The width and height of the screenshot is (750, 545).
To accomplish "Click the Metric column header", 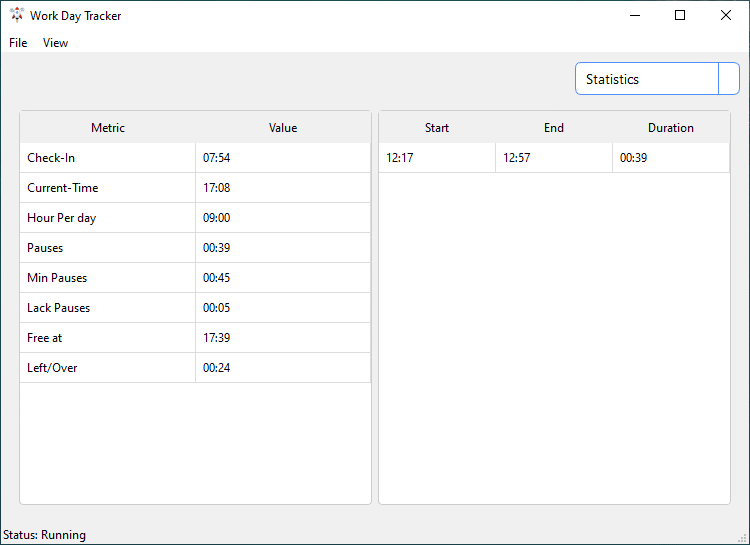I will tap(108, 128).
